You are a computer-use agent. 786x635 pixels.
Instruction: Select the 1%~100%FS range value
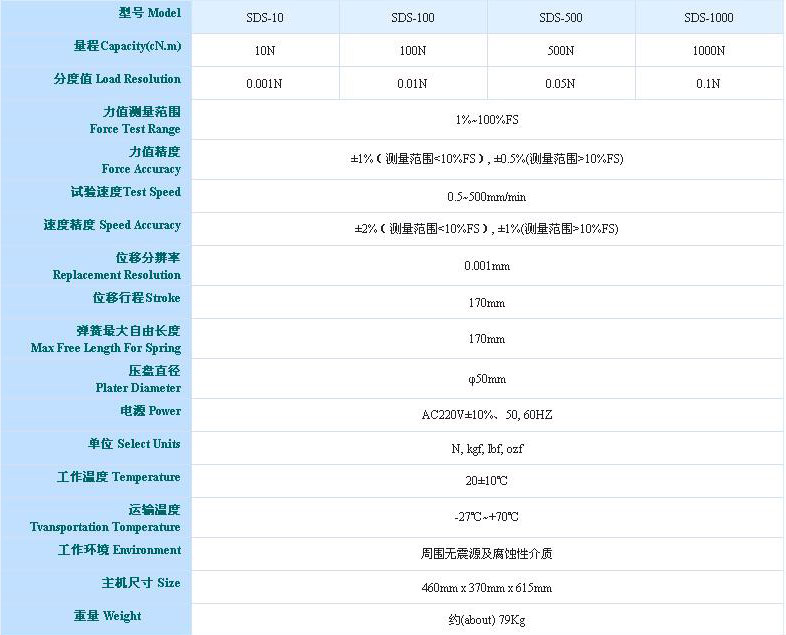(487, 120)
